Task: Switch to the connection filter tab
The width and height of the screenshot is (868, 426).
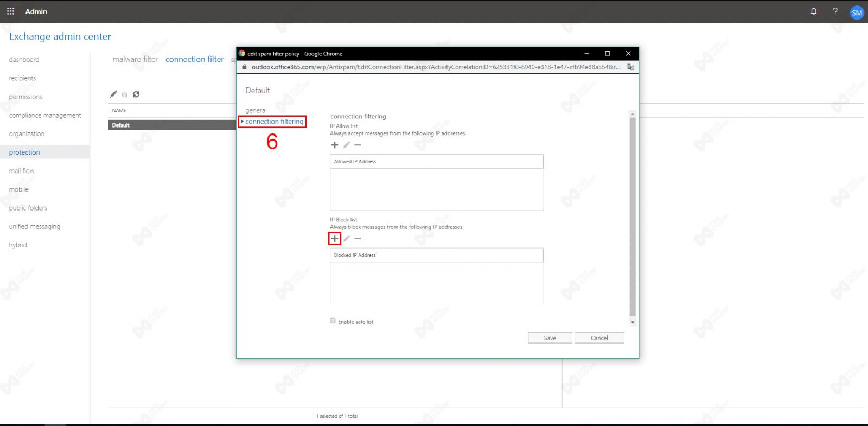Action: click(194, 59)
